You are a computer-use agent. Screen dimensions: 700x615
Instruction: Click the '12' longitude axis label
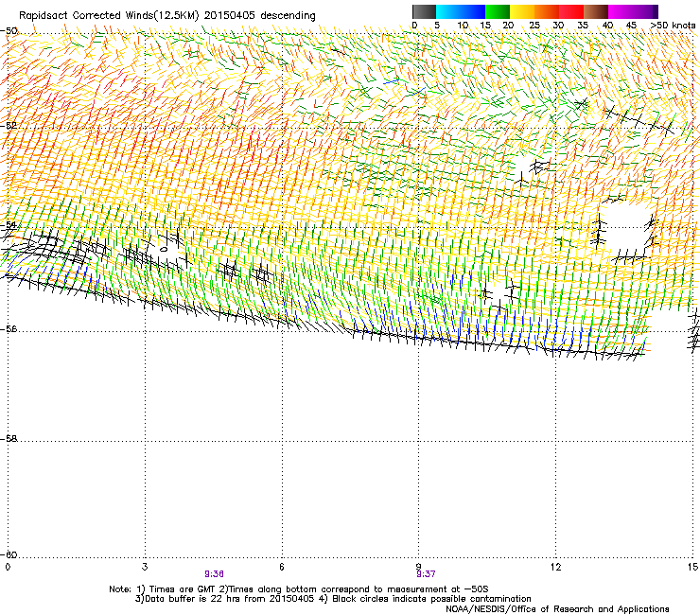pyautogui.click(x=555, y=567)
